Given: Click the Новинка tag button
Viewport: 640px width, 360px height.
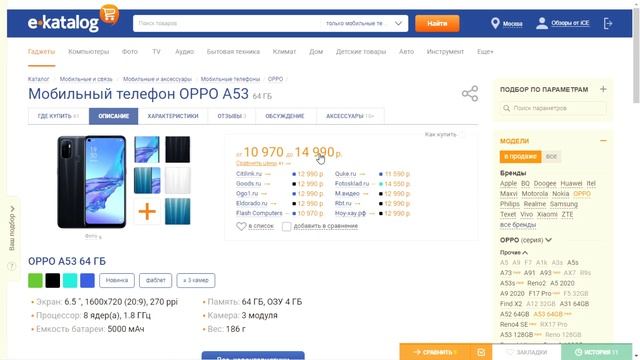Looking at the screenshot, I should [117, 280].
